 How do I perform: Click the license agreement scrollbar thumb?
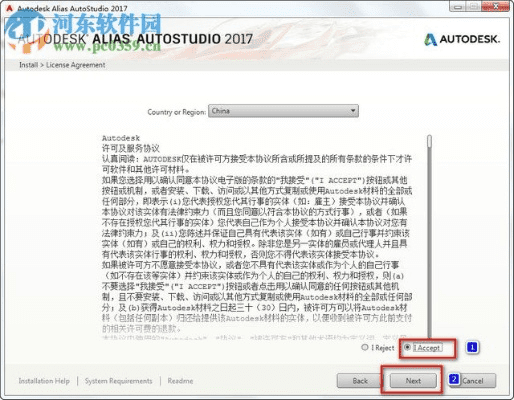point(430,141)
